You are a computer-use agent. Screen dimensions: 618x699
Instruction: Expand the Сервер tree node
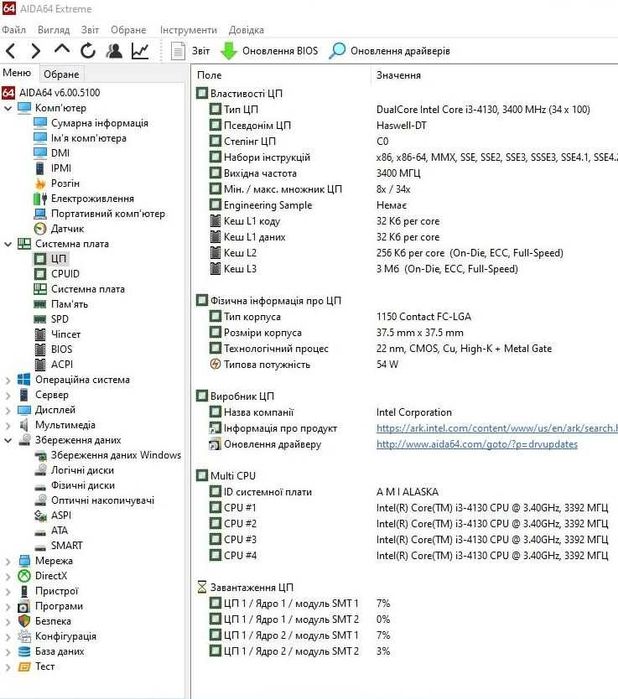pos(8,395)
